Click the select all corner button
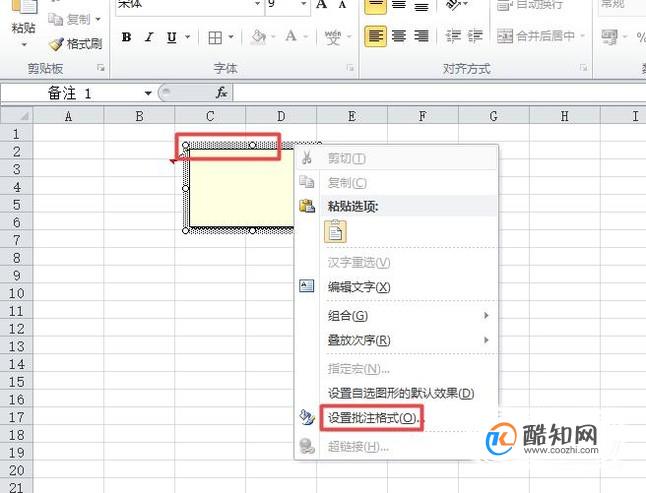646x493 pixels. 16,115
